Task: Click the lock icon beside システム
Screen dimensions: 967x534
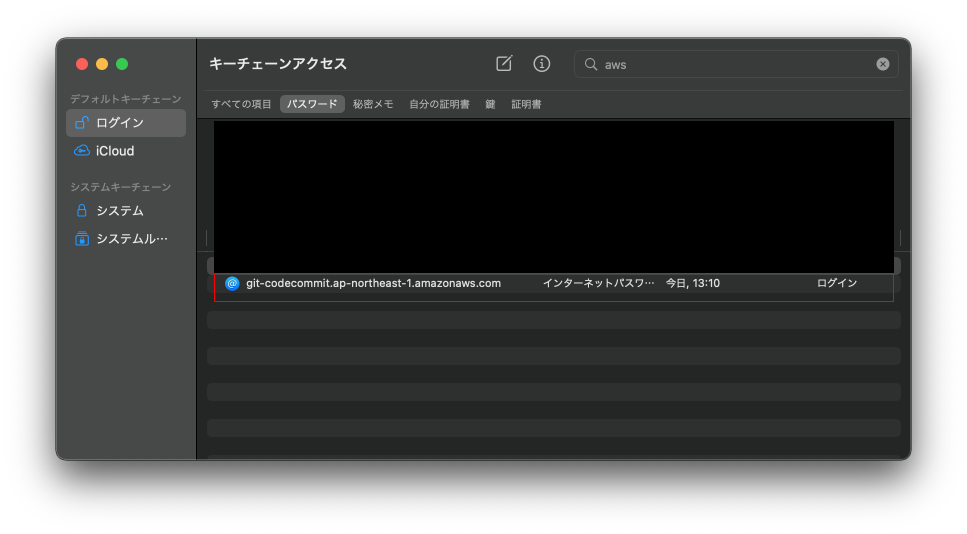Action: pos(81,210)
